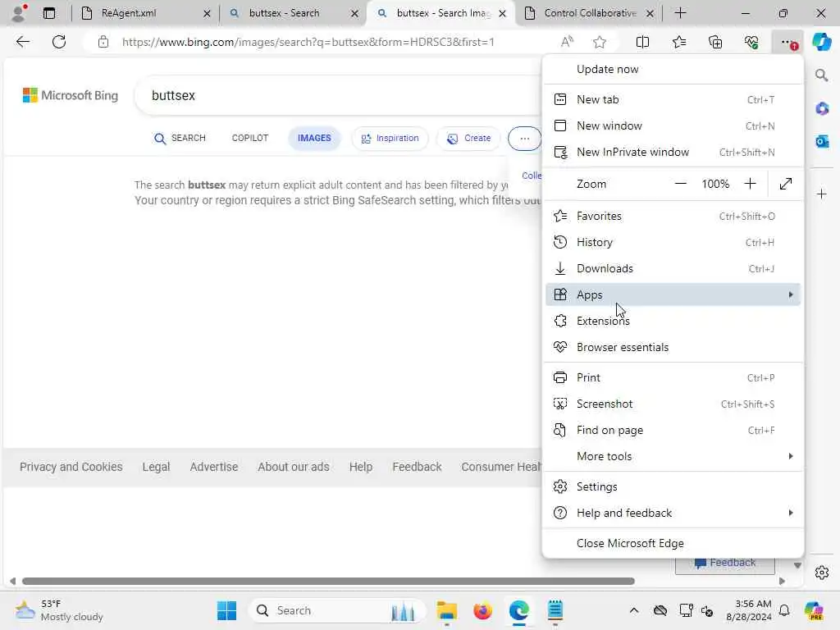Click the Settings and more ellipsis button

click(x=787, y=42)
